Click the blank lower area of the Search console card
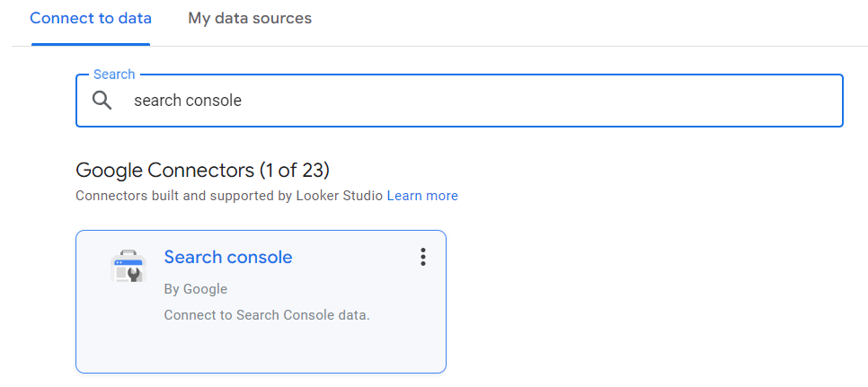This screenshot has width=868, height=387. 261,349
